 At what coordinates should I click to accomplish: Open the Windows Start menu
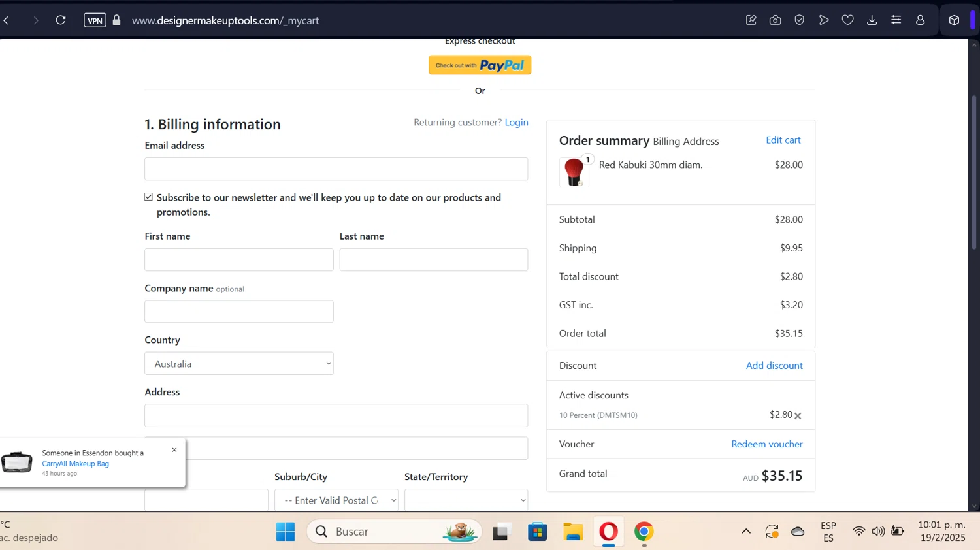point(286,532)
